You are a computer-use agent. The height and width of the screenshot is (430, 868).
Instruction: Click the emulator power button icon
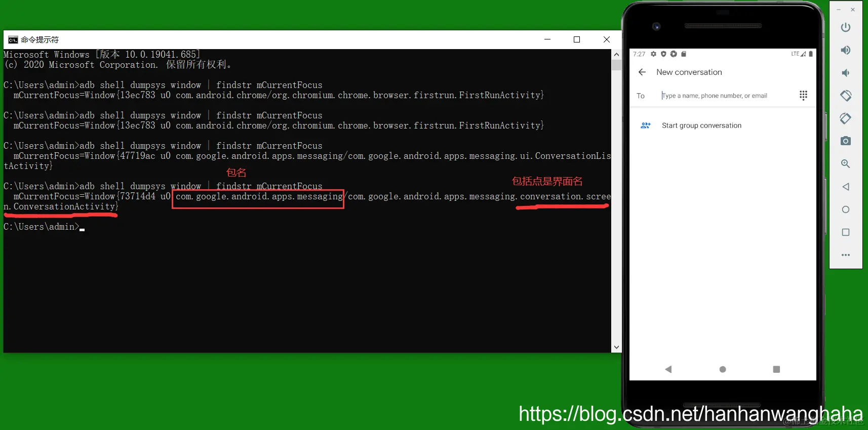click(846, 27)
